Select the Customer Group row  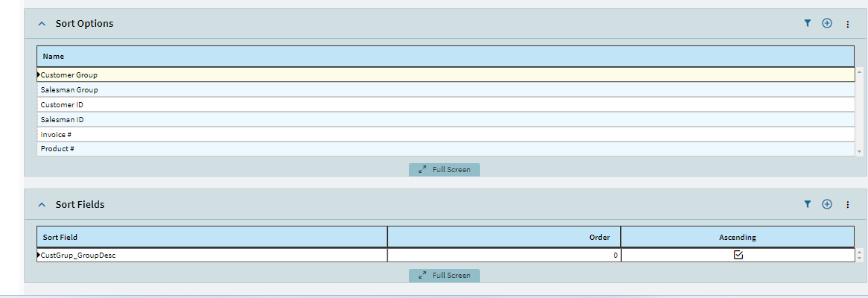446,74
